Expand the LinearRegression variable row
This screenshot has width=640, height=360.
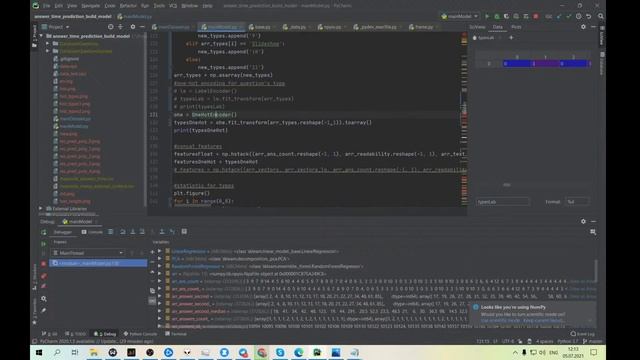click(x=160, y=251)
